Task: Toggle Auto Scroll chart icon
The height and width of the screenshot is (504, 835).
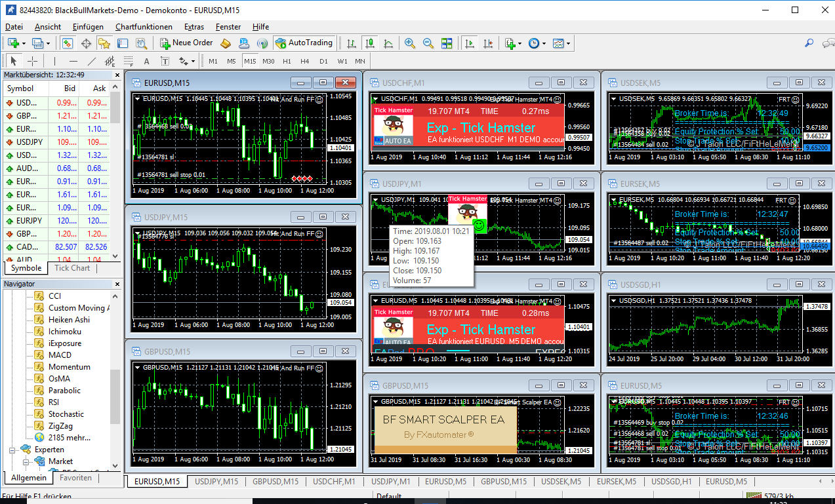Action: point(469,43)
